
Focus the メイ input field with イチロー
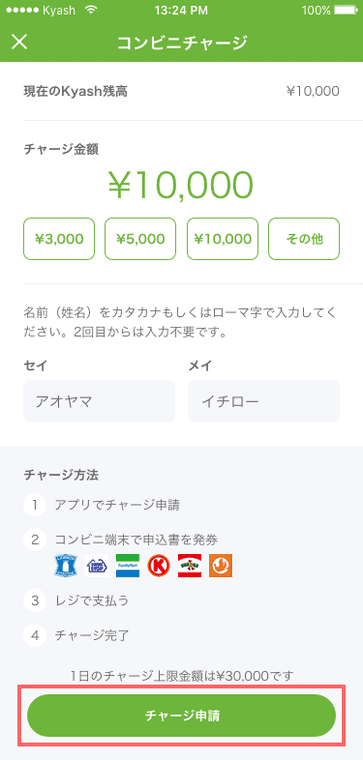coord(264,401)
